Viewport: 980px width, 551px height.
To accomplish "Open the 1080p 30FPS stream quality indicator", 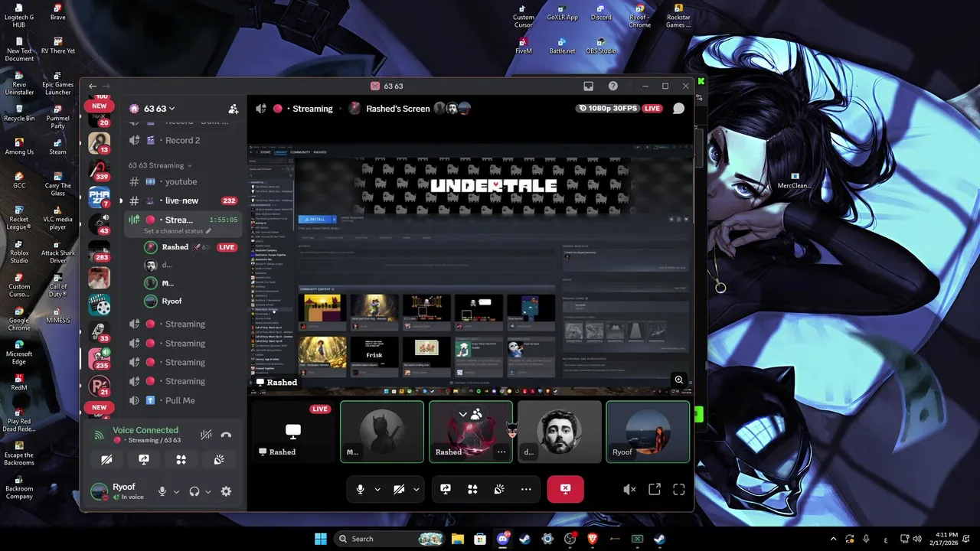I will point(608,109).
